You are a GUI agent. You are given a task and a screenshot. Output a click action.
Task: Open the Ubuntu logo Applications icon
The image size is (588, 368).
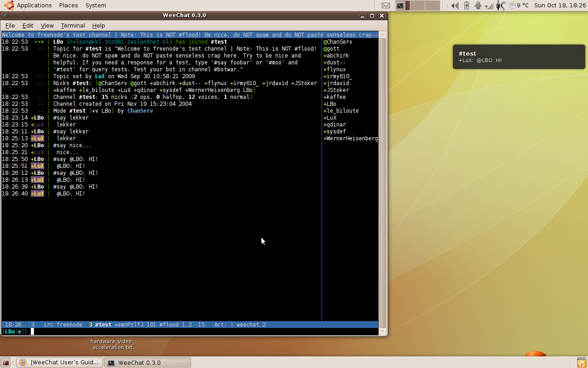[x=9, y=6]
